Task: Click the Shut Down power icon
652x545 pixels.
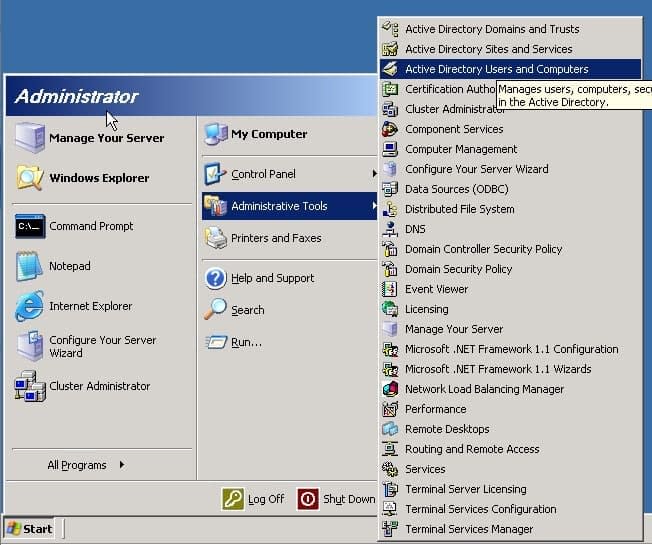Action: [308, 499]
